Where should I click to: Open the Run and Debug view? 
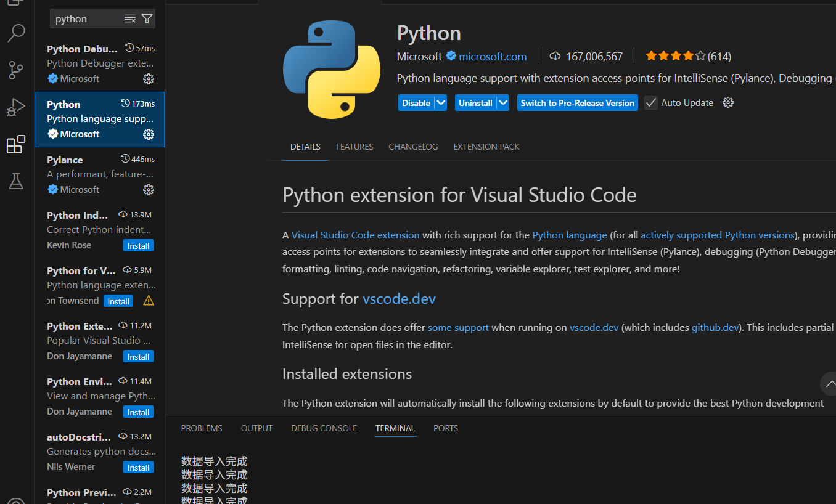[x=16, y=107]
